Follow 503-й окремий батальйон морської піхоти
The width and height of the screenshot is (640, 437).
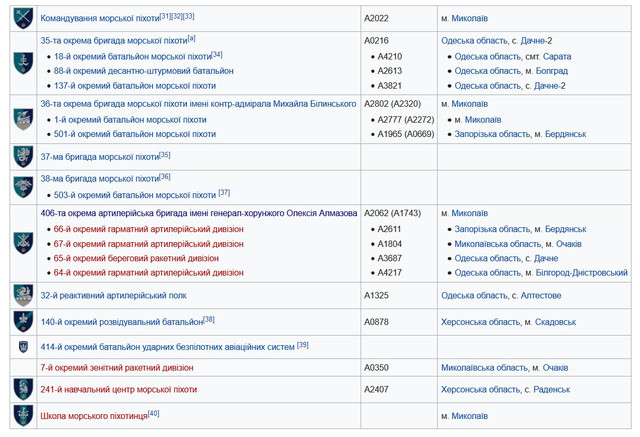tap(135, 195)
